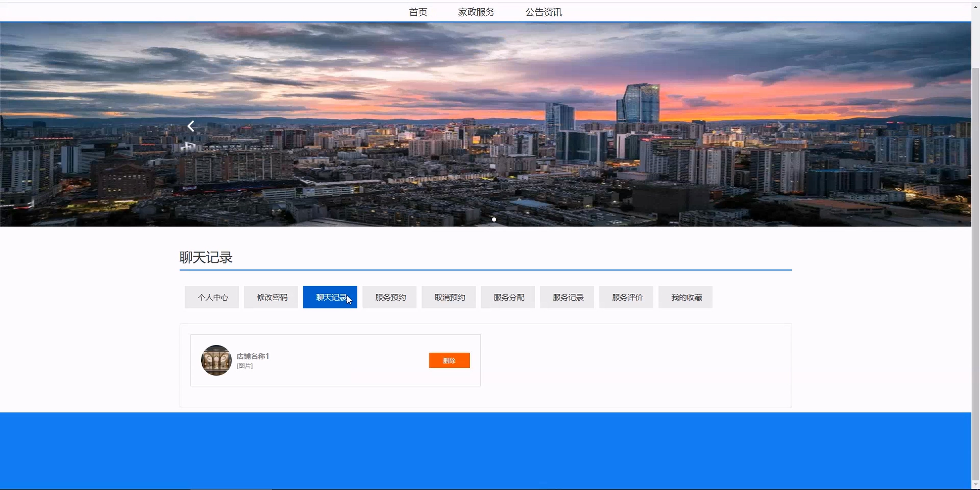980x490 pixels.
Task: View the 服务记录 tab
Action: tap(567, 297)
